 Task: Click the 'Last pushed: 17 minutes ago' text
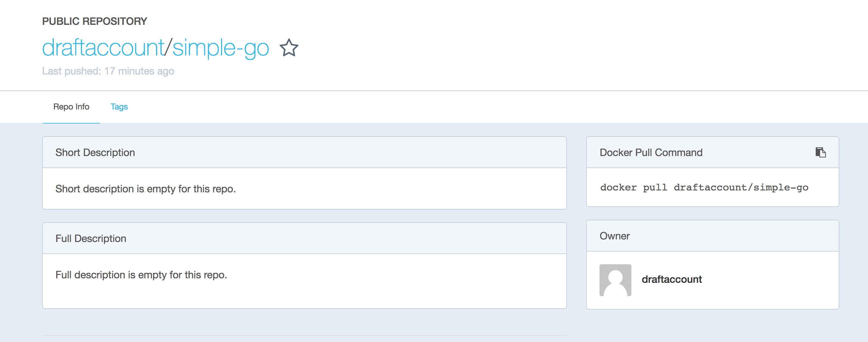pos(108,71)
